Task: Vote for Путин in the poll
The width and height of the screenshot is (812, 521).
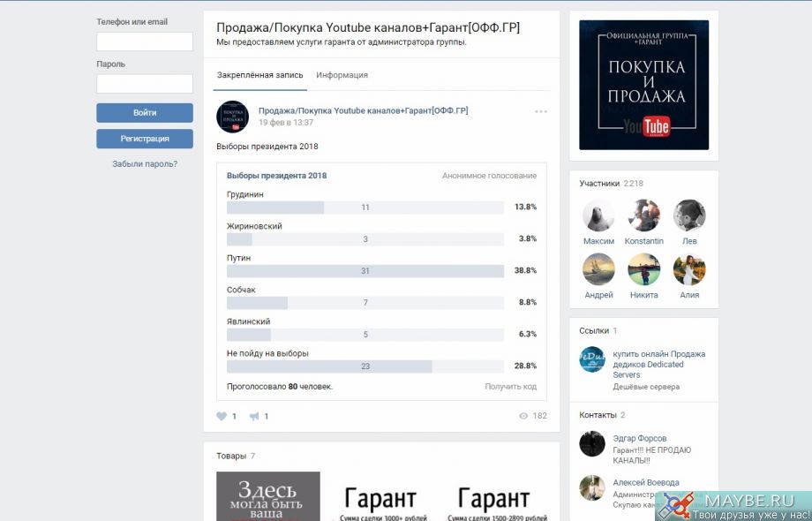Action: [365, 271]
